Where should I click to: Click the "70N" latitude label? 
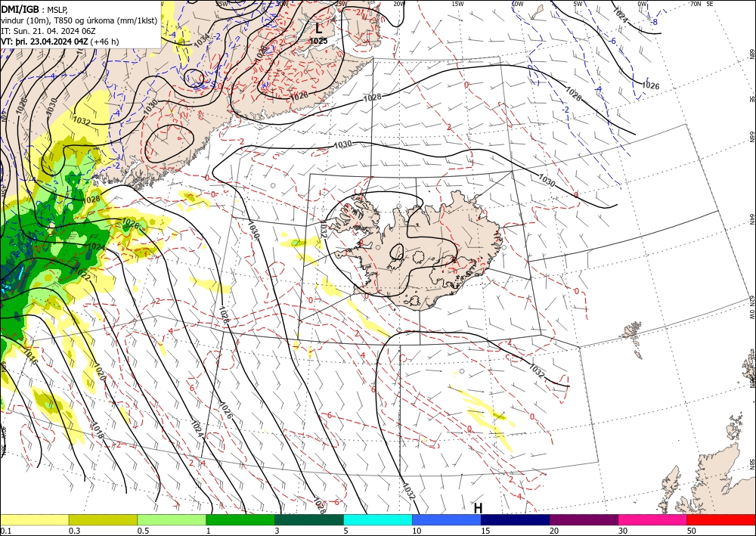[x=696, y=4]
